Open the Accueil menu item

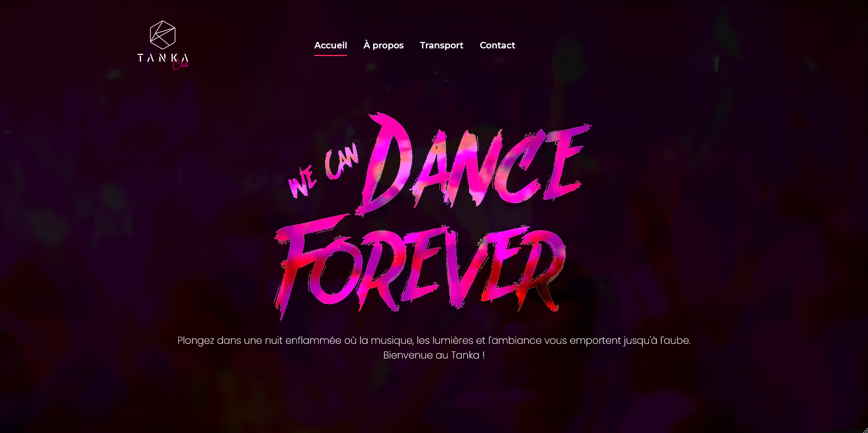pyautogui.click(x=331, y=45)
